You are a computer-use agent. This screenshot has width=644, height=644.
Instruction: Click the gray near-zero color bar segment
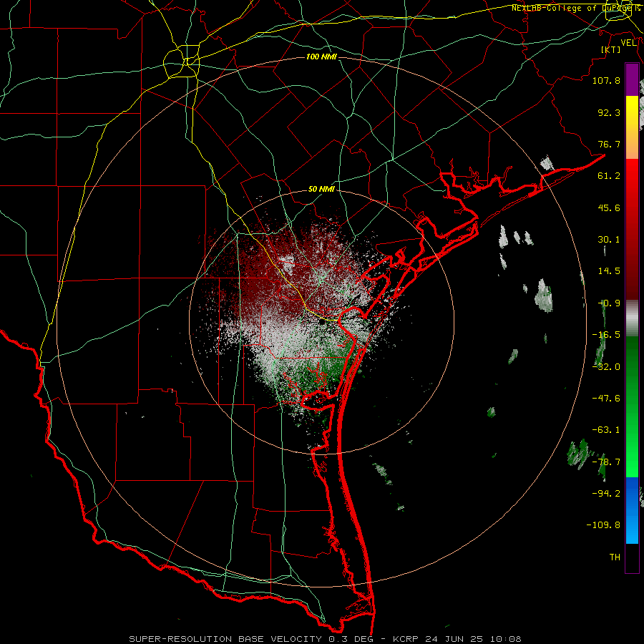tap(632, 318)
